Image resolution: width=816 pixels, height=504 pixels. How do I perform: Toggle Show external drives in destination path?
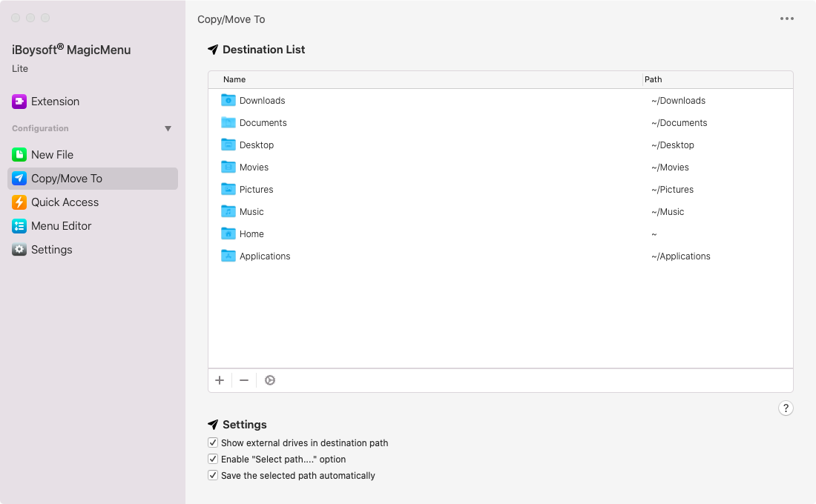tap(212, 442)
